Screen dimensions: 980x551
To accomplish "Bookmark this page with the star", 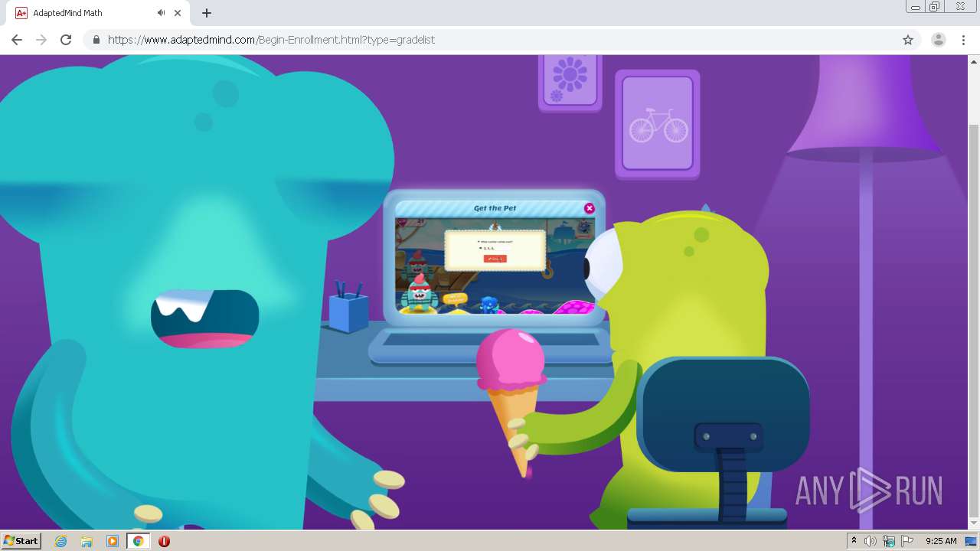I will click(x=908, y=40).
